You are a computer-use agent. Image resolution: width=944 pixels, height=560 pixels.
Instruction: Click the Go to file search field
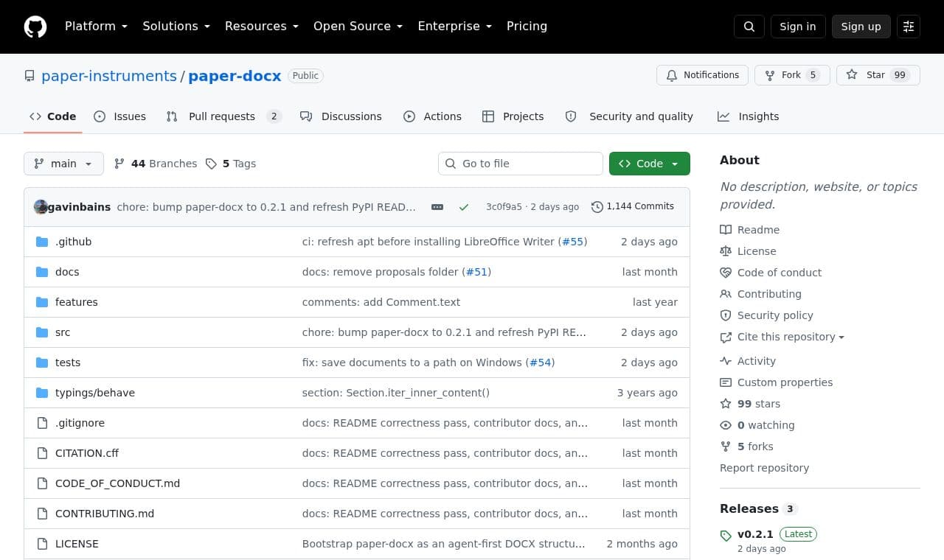[x=521, y=164]
